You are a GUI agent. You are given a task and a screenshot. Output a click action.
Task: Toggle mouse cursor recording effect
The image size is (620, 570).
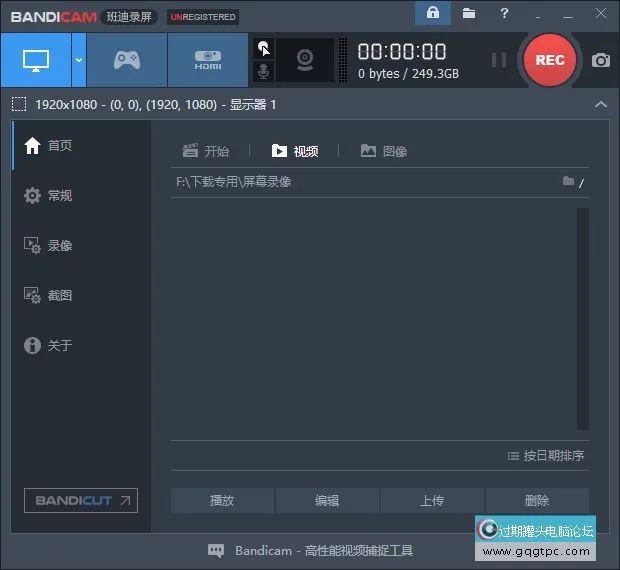264,48
